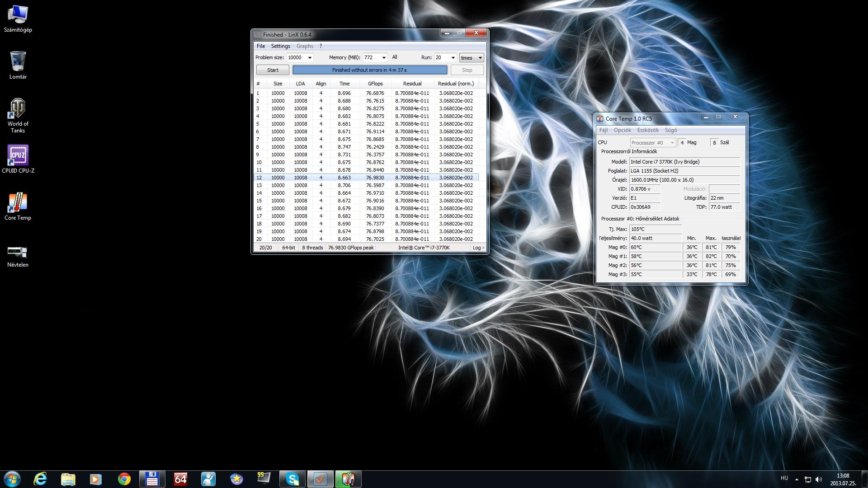Click Core Temp window title icon
This screenshot has width=868, height=488.
point(600,118)
